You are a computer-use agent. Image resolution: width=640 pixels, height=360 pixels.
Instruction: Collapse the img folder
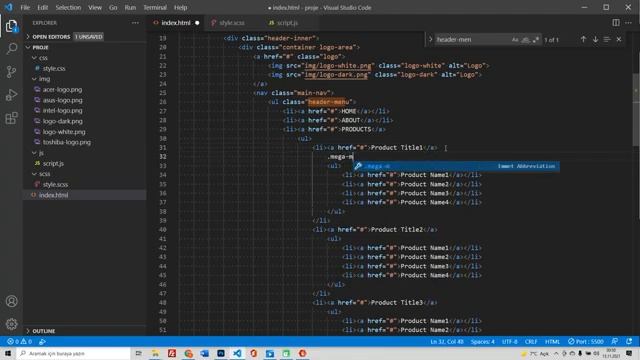click(34, 79)
